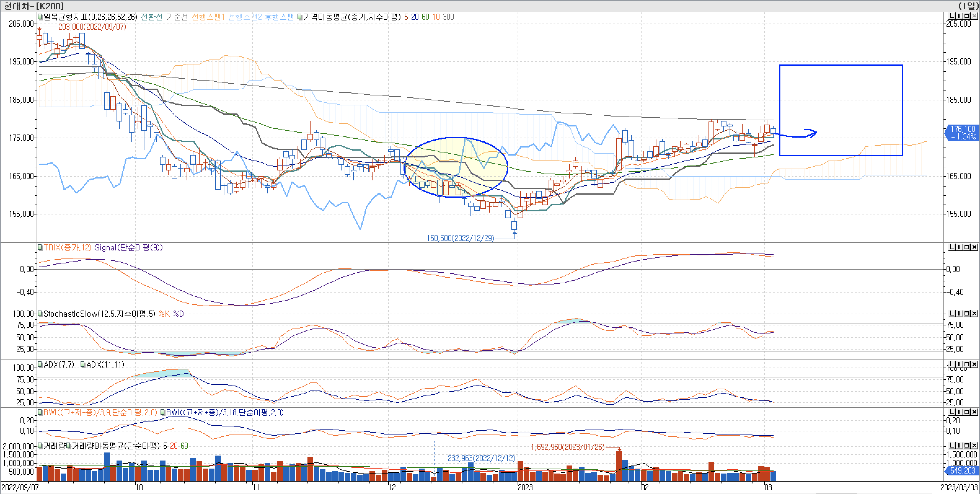Click the I button in the TRIX pane
Image resolution: width=980 pixels, height=494 pixels.
point(960,247)
